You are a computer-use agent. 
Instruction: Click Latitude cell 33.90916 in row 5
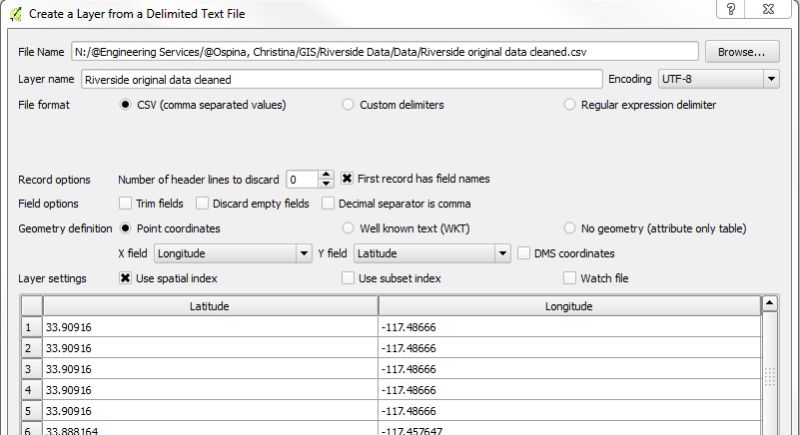click(210, 411)
